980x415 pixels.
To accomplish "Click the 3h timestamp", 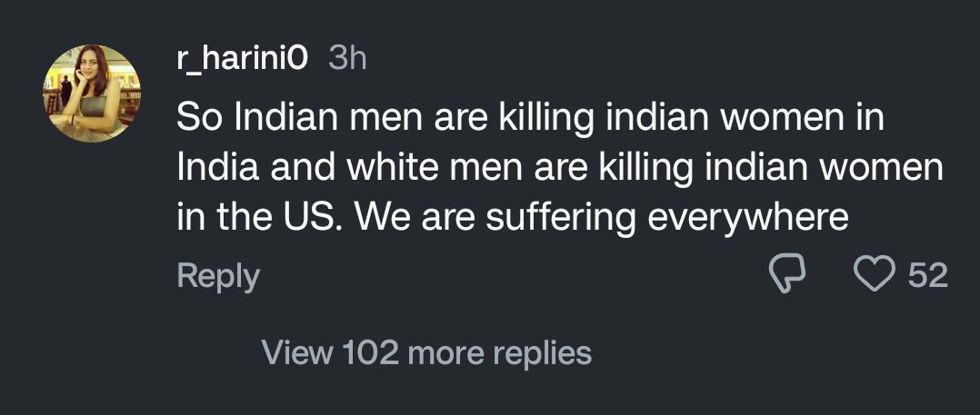I will [346, 59].
